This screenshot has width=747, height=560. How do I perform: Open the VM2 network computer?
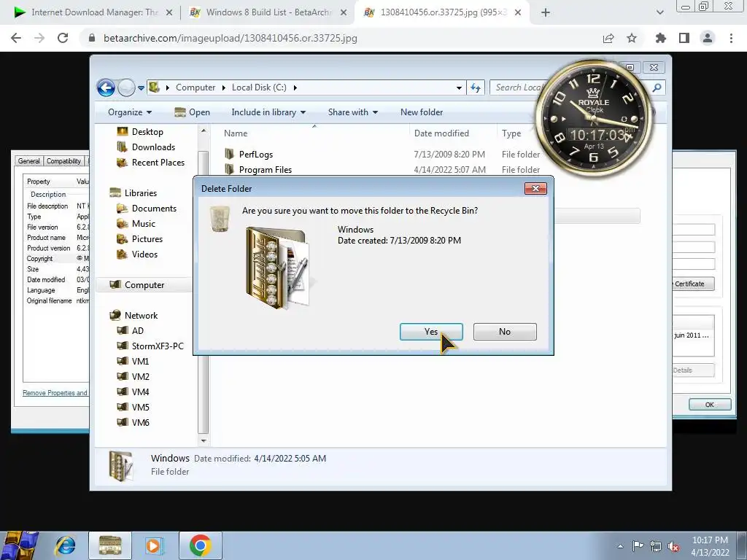(x=140, y=377)
